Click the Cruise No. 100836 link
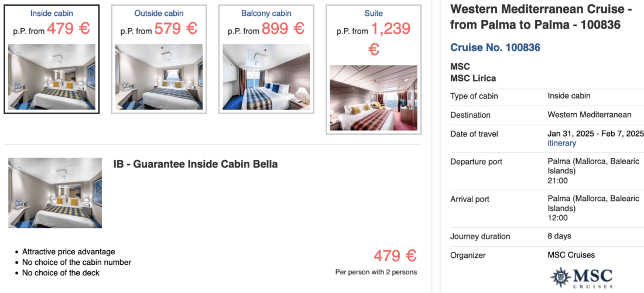 click(495, 47)
